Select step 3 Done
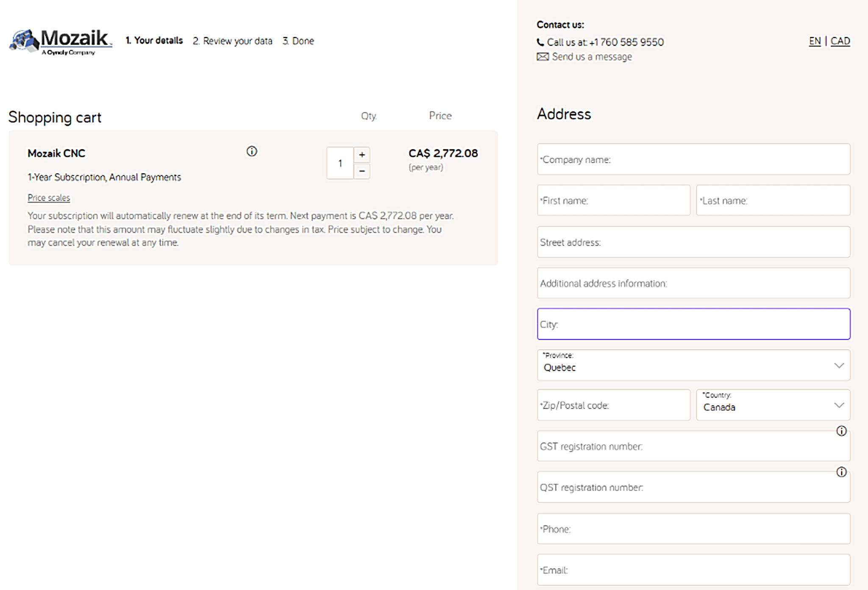Image resolution: width=868 pixels, height=590 pixels. click(298, 41)
